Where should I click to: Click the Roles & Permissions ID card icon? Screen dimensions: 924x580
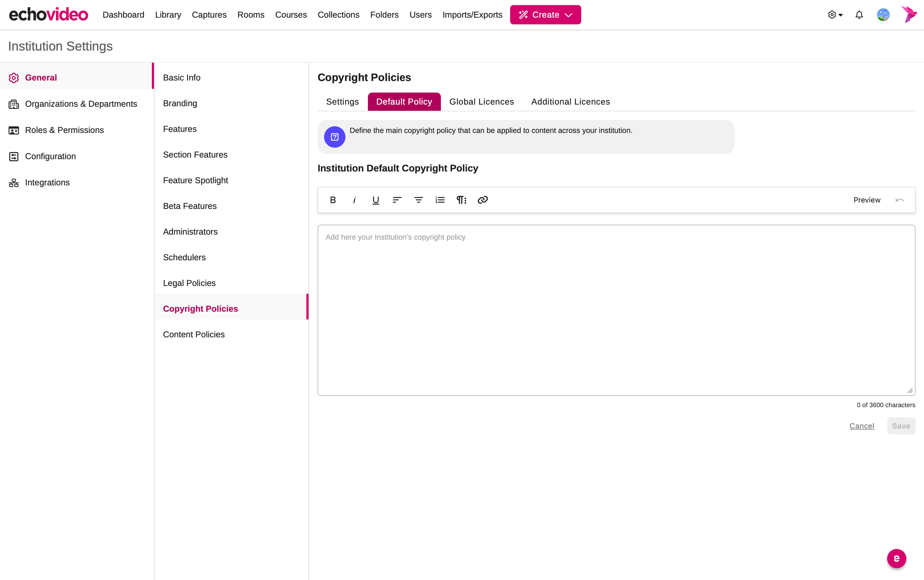click(14, 131)
